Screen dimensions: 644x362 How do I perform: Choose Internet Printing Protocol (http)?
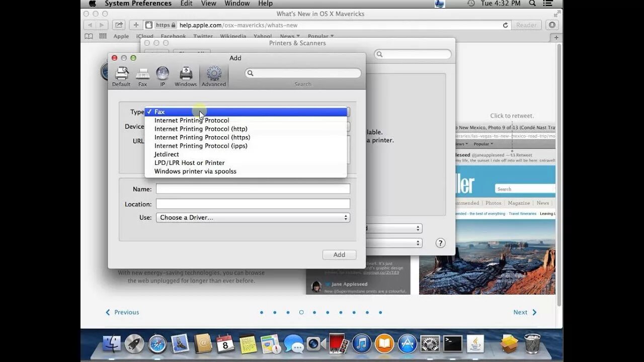pyautogui.click(x=246, y=129)
